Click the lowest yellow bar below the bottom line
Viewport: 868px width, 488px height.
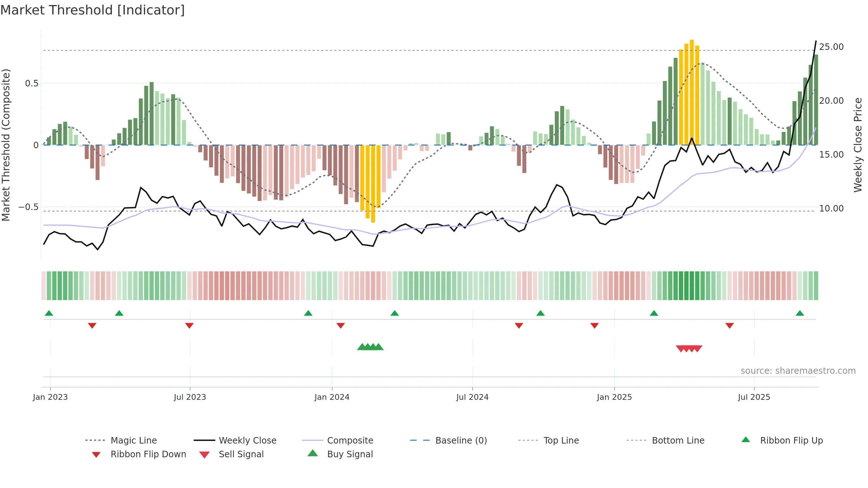373,184
